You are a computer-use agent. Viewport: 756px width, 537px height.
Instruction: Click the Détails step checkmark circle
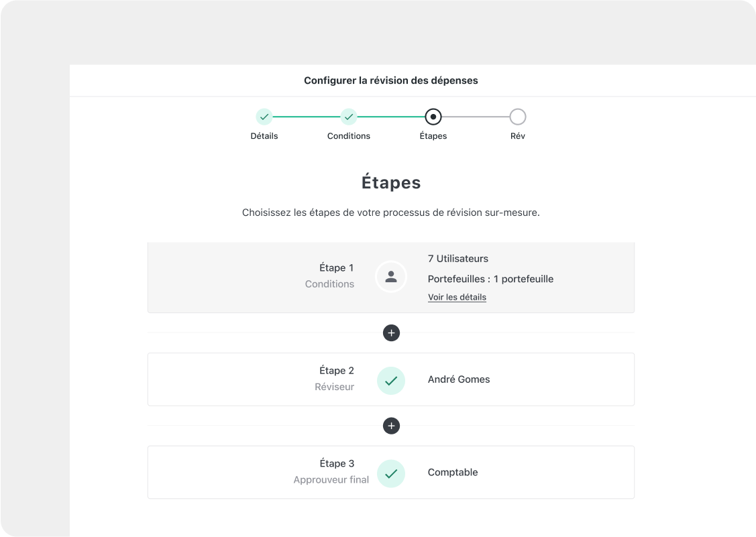click(264, 117)
